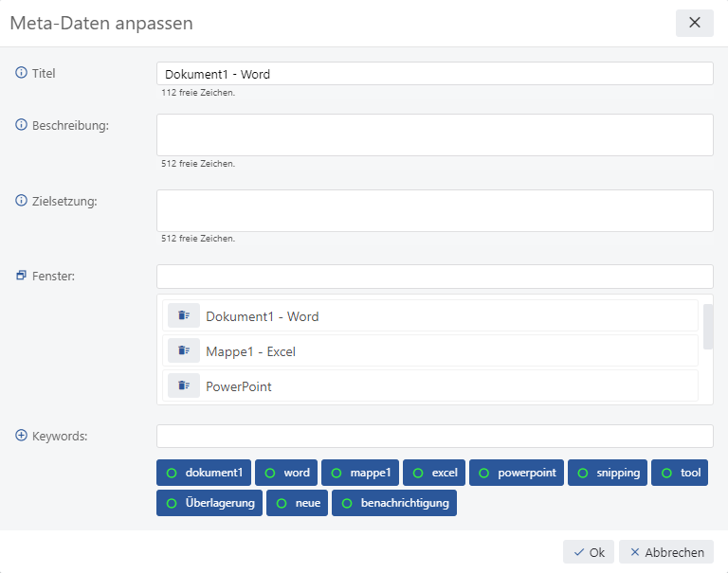
Task: Toggle the excel keyword tag
Action: [x=434, y=473]
